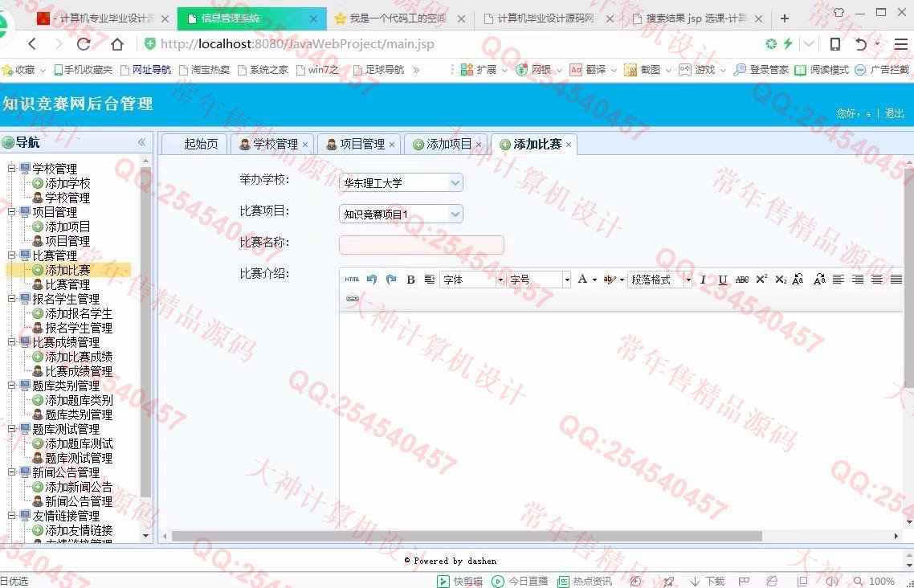Apply superscript formatting

pyautogui.click(x=761, y=280)
